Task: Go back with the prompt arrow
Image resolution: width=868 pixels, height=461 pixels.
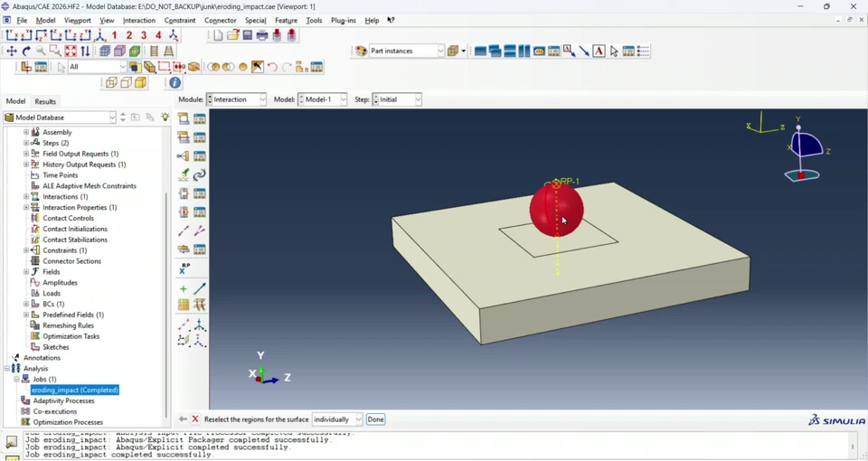Action: point(183,419)
